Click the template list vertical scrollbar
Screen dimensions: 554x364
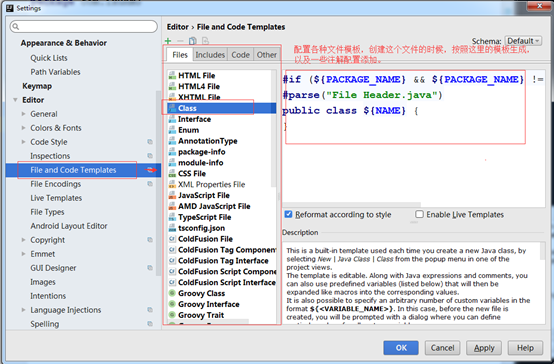(274, 128)
